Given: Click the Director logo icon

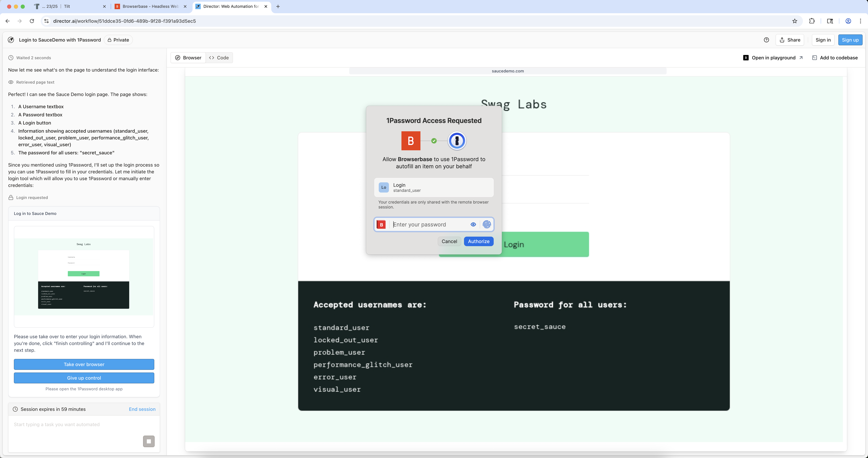Looking at the screenshot, I should click(11, 40).
